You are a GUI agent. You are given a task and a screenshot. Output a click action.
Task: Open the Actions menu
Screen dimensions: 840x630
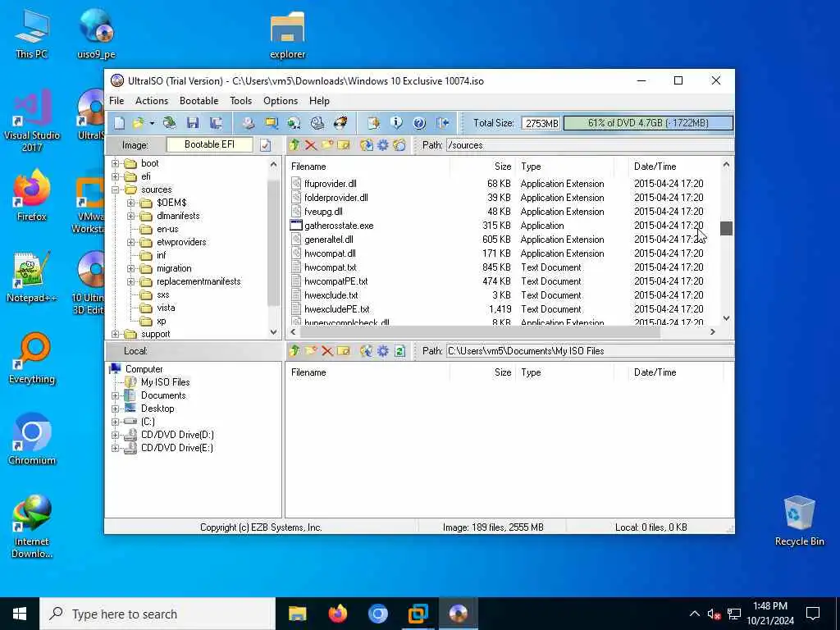coord(152,101)
